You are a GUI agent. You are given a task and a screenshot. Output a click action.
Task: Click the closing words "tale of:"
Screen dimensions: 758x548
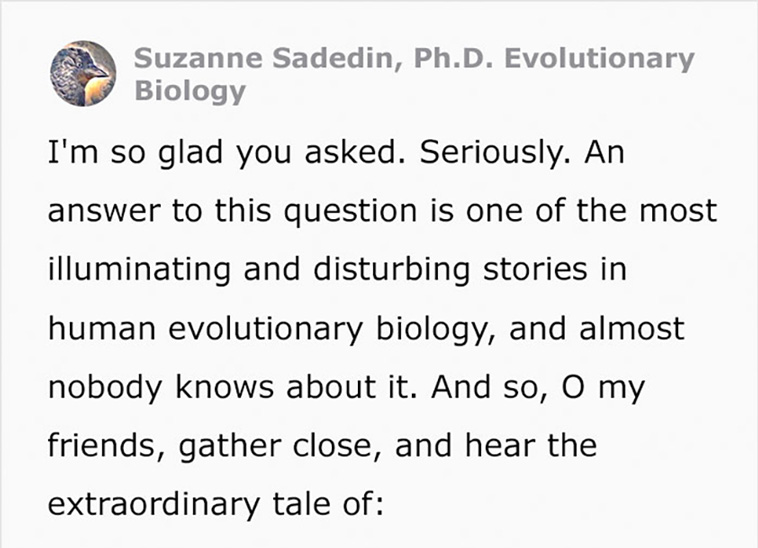[328, 504]
